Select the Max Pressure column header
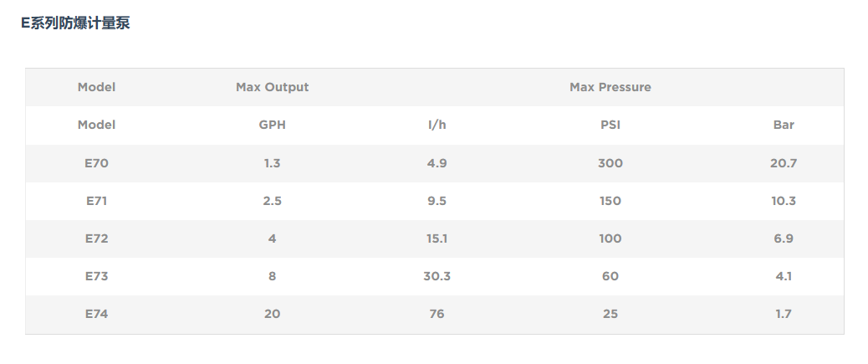Viewport: 868px width, 364px height. [610, 87]
